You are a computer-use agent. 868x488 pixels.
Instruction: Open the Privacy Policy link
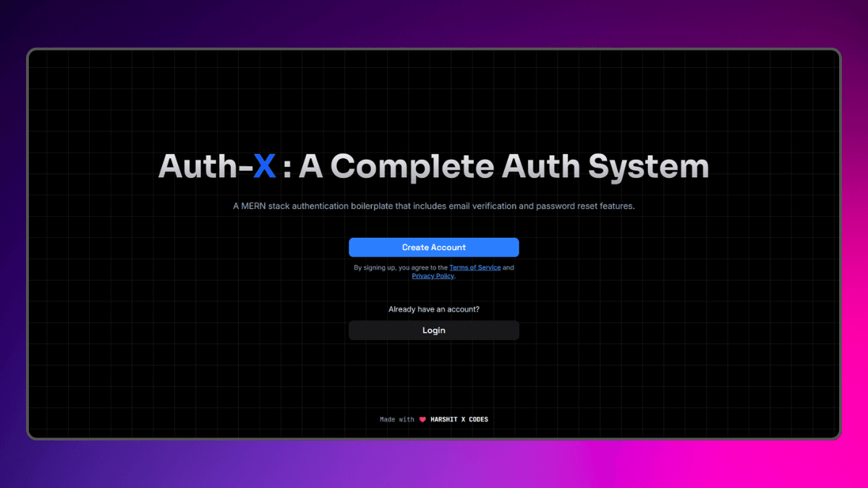pos(432,275)
